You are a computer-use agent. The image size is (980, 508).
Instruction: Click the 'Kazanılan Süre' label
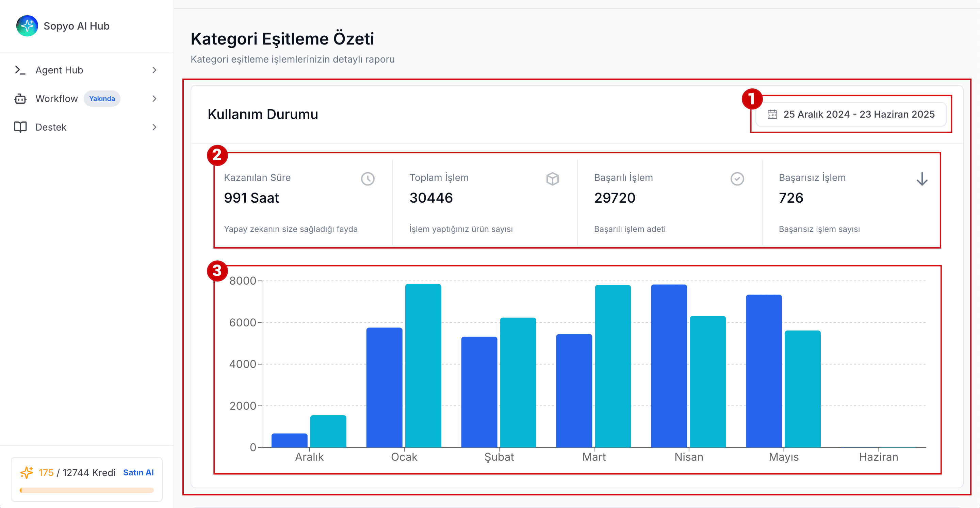(257, 177)
